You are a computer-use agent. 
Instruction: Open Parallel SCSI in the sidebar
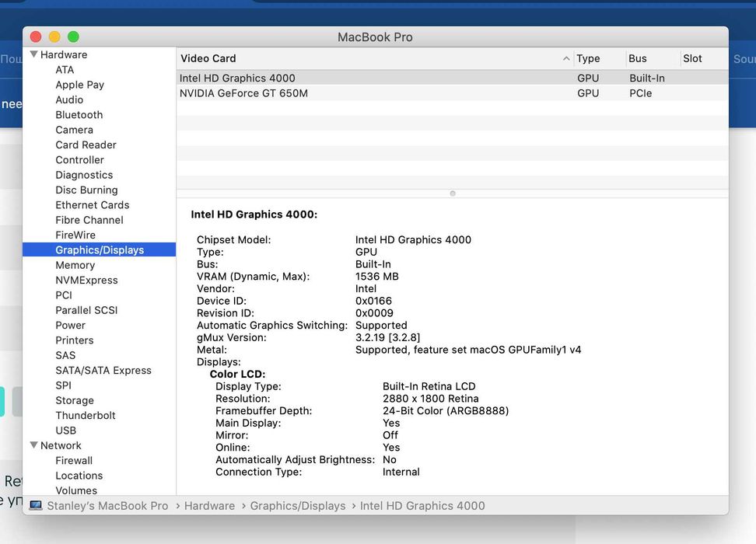pos(86,310)
